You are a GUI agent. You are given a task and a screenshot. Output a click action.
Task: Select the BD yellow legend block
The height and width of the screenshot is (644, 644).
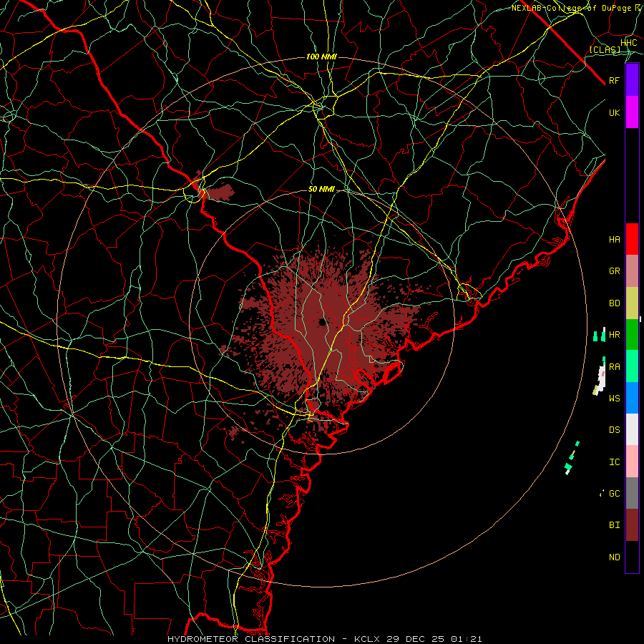pyautogui.click(x=632, y=303)
